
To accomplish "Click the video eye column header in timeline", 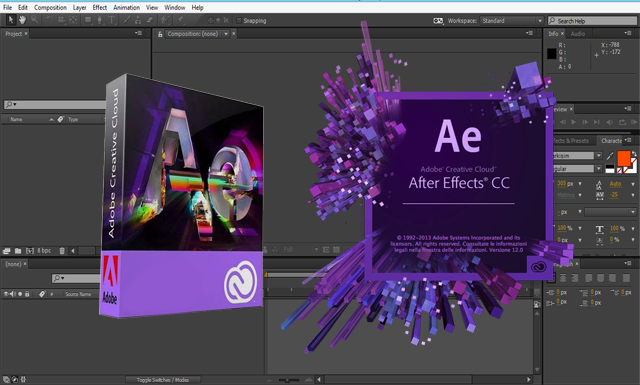I will (x=6, y=294).
